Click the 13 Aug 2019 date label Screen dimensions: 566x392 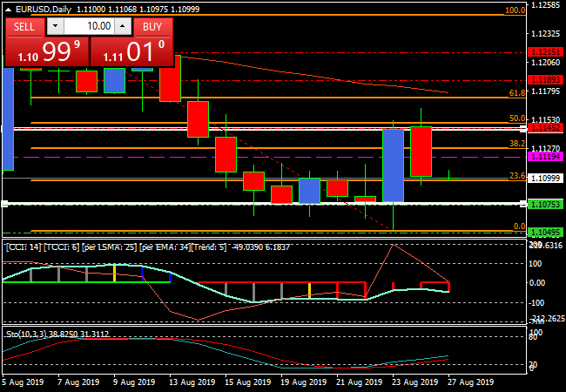(x=192, y=382)
